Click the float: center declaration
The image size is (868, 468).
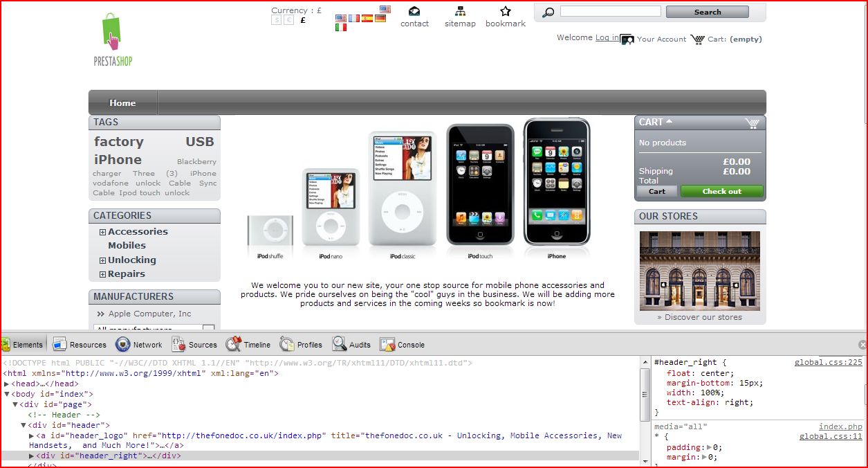point(700,373)
